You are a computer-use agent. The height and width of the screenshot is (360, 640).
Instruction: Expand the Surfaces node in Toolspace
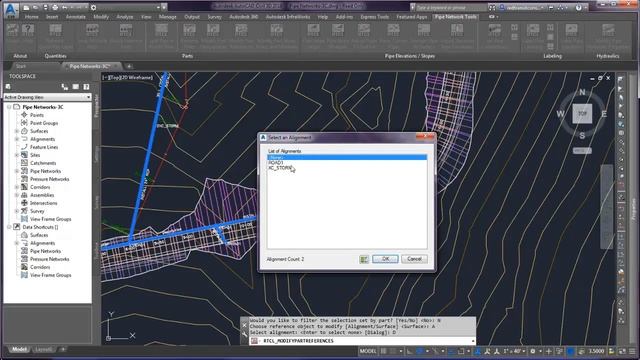[x=17, y=131]
